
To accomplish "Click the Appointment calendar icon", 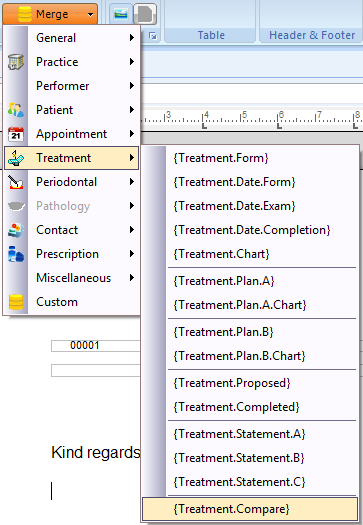I will 16,134.
